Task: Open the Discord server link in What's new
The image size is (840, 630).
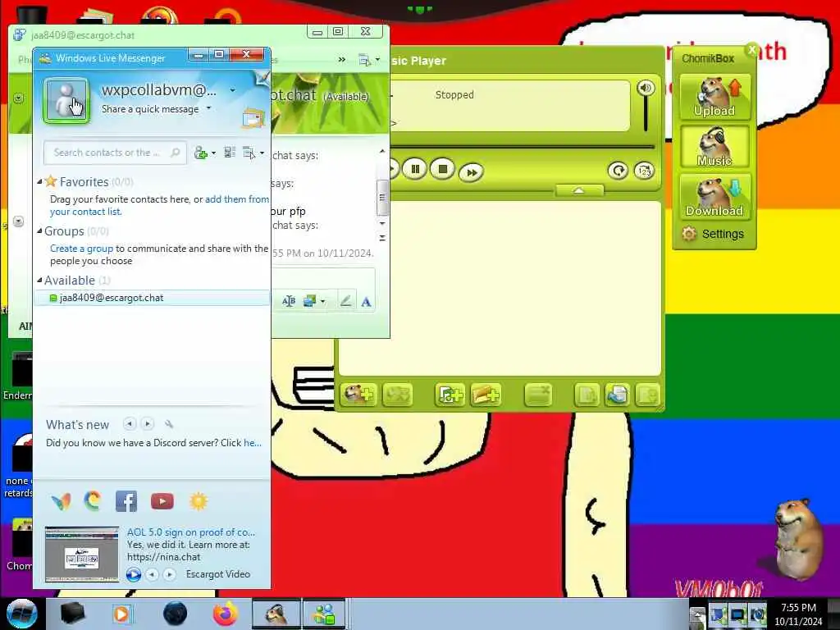Action: click(253, 443)
